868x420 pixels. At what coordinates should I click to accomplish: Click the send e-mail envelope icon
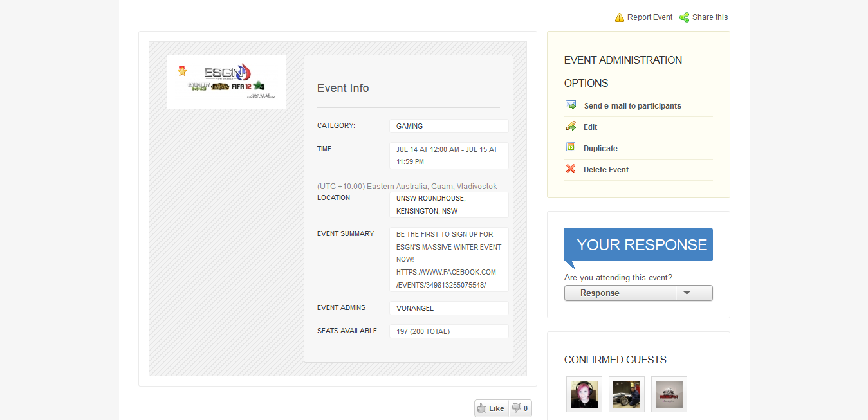coord(571,105)
